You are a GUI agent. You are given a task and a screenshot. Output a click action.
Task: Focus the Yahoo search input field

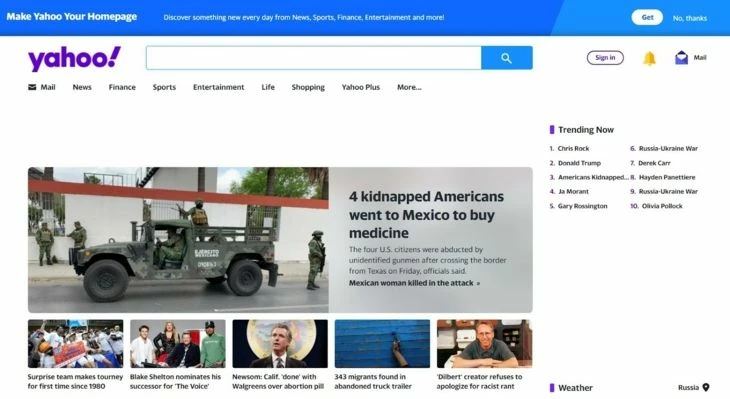(x=313, y=58)
